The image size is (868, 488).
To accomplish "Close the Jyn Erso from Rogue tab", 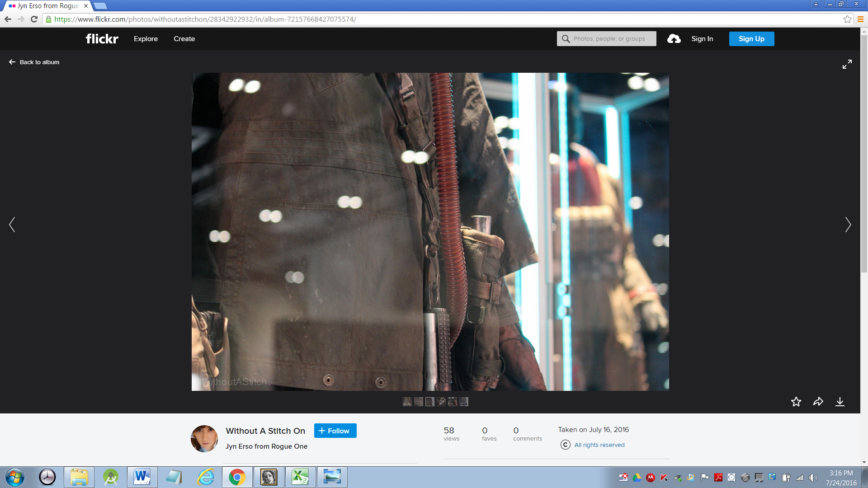I will click(x=86, y=6).
